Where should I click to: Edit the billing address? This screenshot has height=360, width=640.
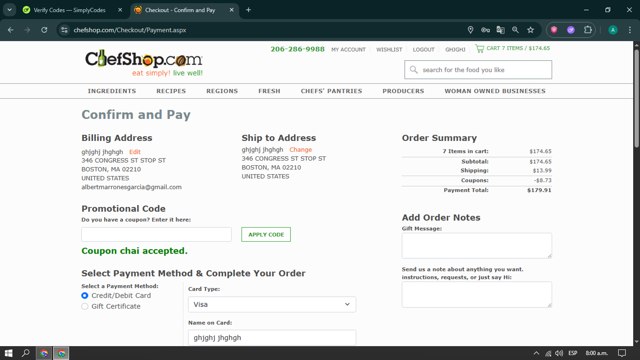click(135, 152)
